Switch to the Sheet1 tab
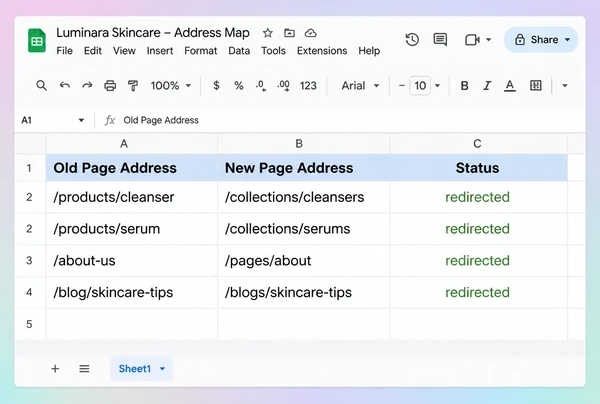The height and width of the screenshot is (404, 600). (x=142, y=369)
